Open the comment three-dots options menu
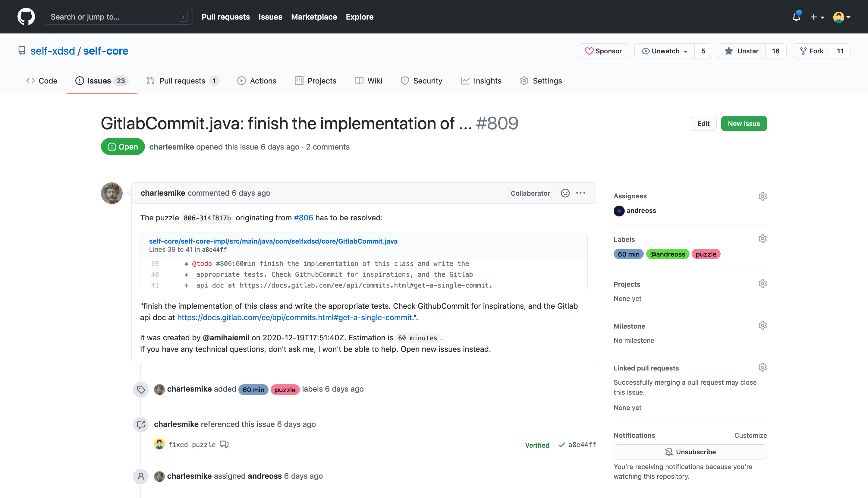868x498 pixels. click(580, 193)
